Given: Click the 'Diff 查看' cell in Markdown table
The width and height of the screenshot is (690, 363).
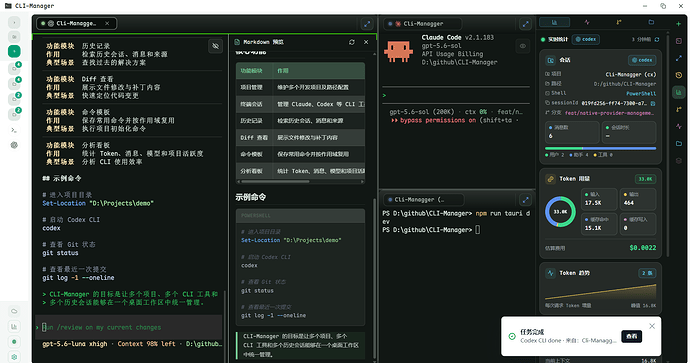Looking at the screenshot, I should click(254, 138).
